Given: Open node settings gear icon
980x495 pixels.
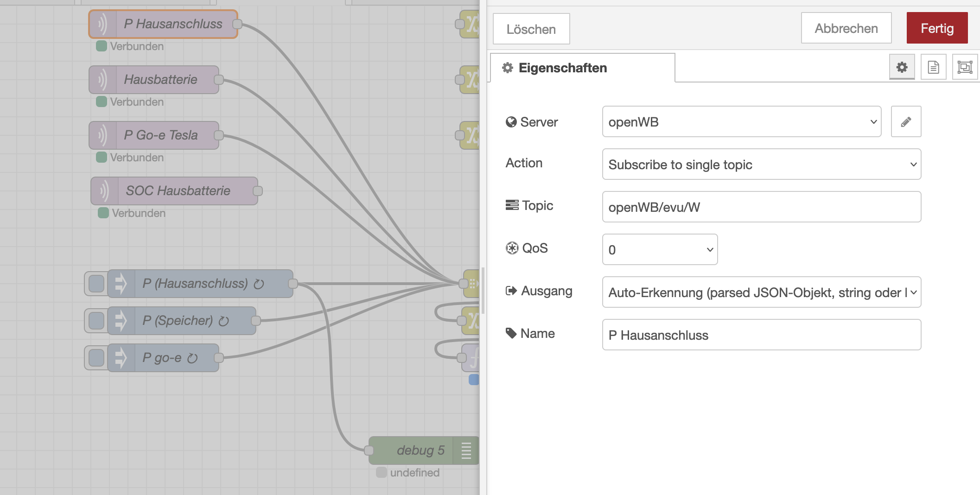Looking at the screenshot, I should pyautogui.click(x=902, y=68).
